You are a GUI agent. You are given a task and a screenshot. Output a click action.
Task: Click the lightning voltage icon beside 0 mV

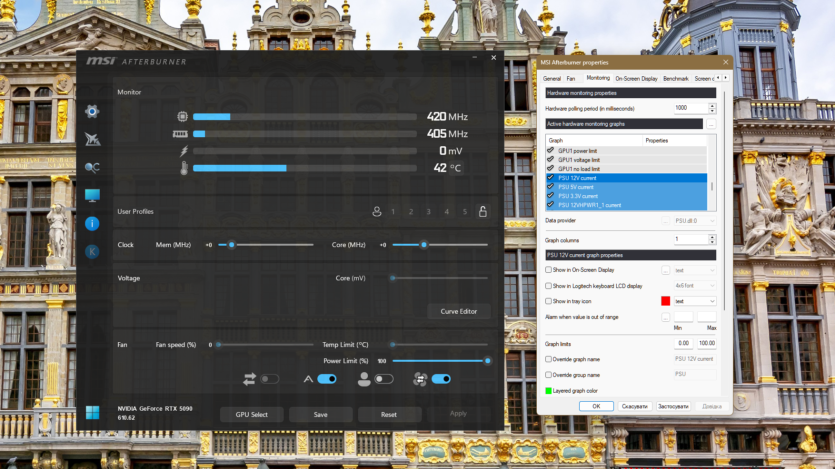click(x=184, y=151)
